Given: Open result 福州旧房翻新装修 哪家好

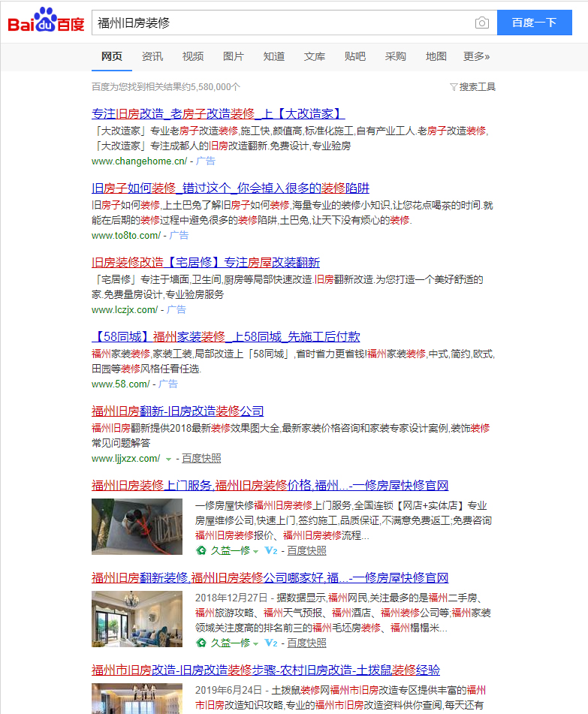Looking at the screenshot, I should (270, 577).
